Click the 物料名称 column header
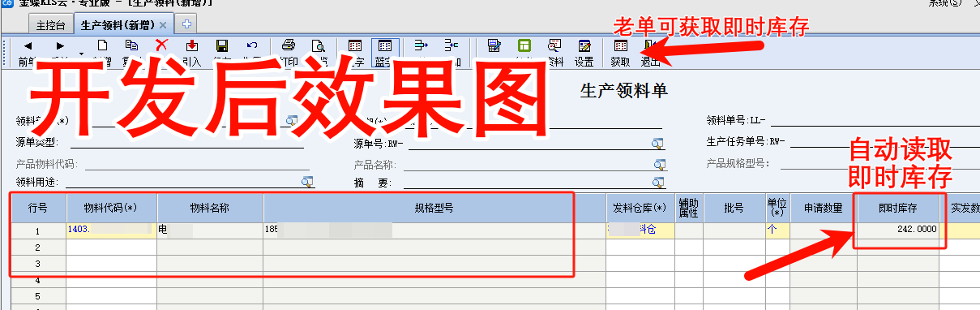Screen dimensions: 980x310 210,208
